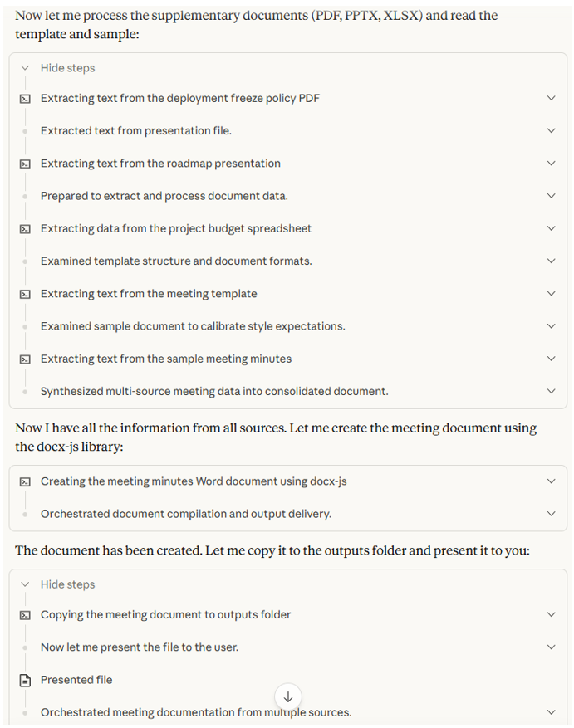
Task: Click terminal icon next to roadmap presentation step
Action: point(25,164)
